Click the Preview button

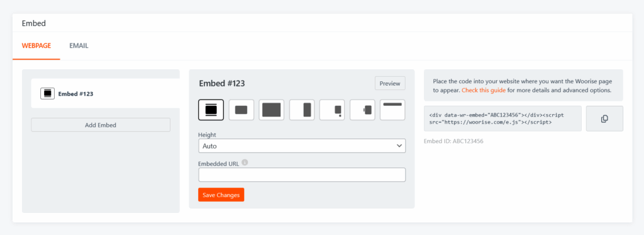click(390, 83)
